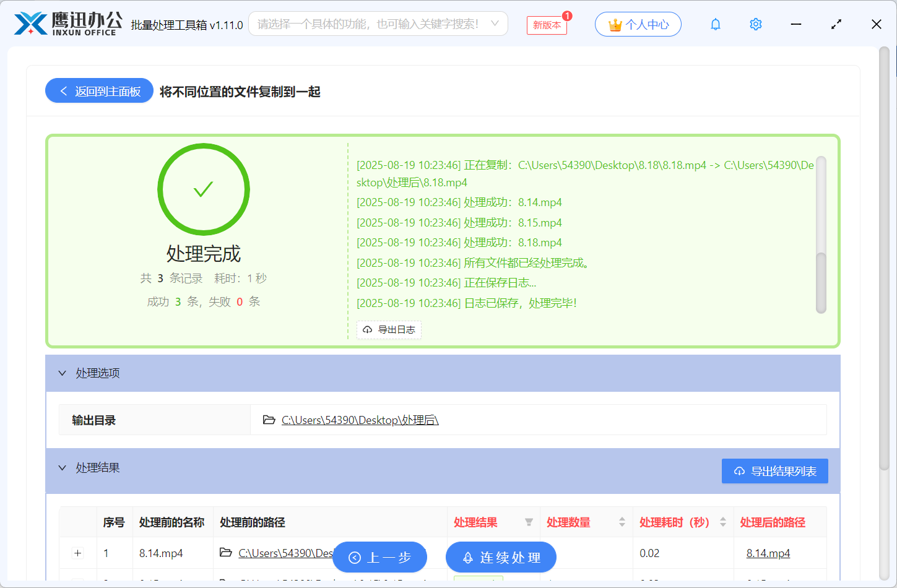
Task: Click 处理前的名称 column header
Action: [171, 522]
